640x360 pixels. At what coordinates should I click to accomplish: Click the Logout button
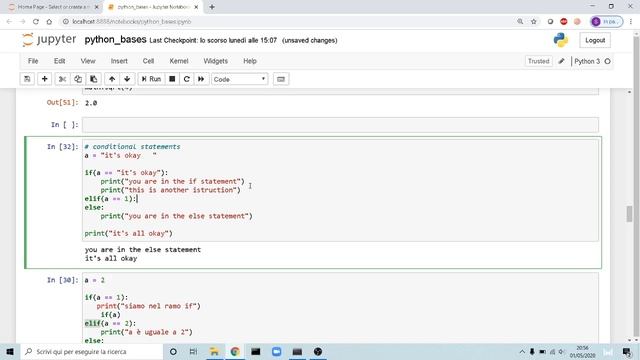coord(595,40)
